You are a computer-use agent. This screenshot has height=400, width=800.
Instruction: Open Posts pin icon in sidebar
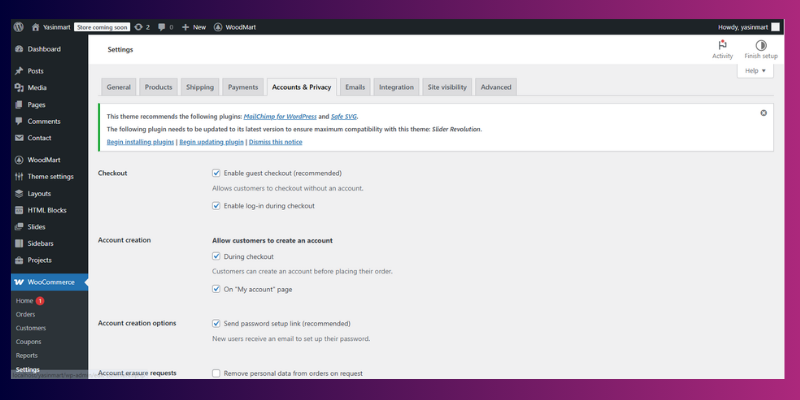19,71
